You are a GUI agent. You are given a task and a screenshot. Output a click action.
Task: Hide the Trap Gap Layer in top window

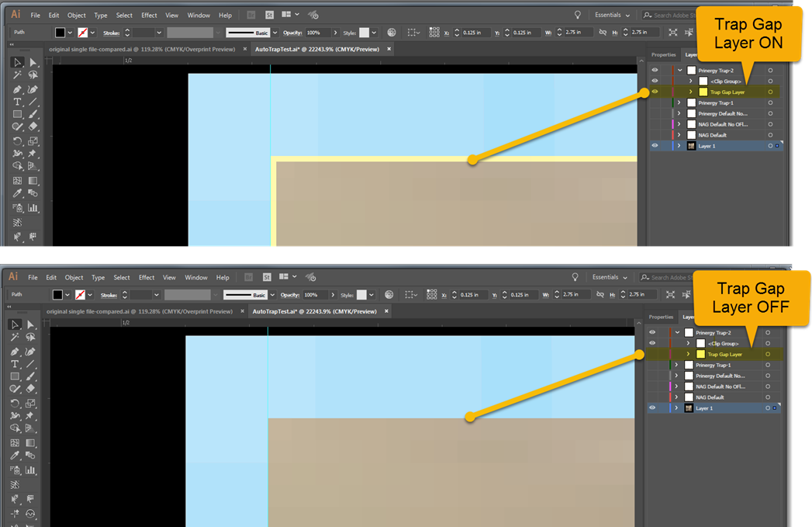655,92
